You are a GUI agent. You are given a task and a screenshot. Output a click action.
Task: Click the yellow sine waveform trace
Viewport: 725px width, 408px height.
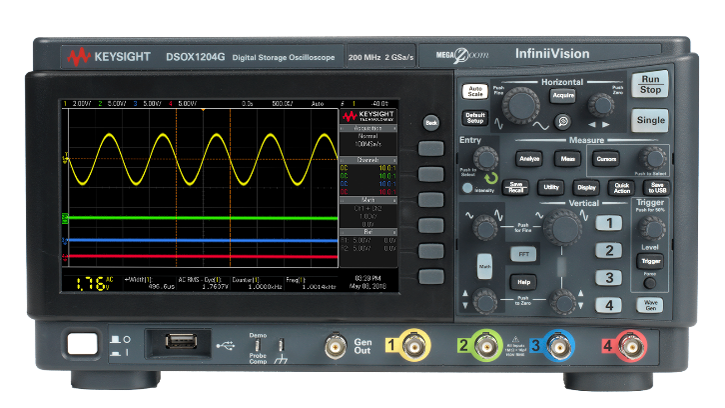(x=203, y=160)
